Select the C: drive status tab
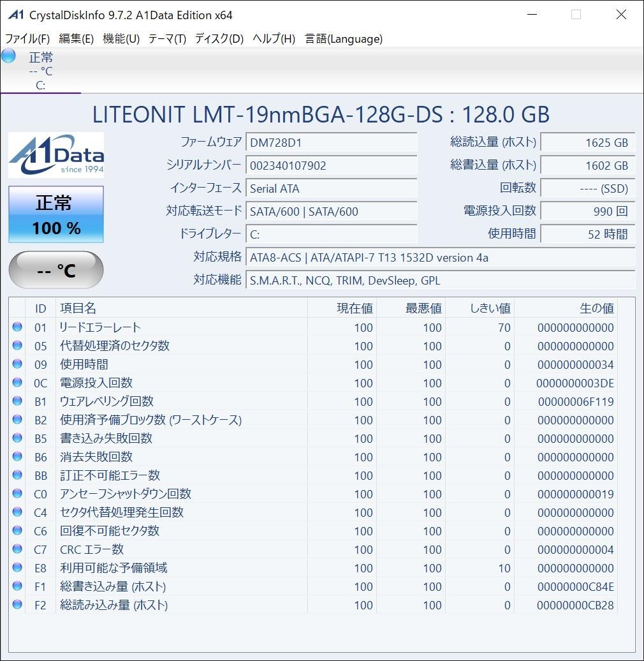644x661 pixels. click(40, 71)
